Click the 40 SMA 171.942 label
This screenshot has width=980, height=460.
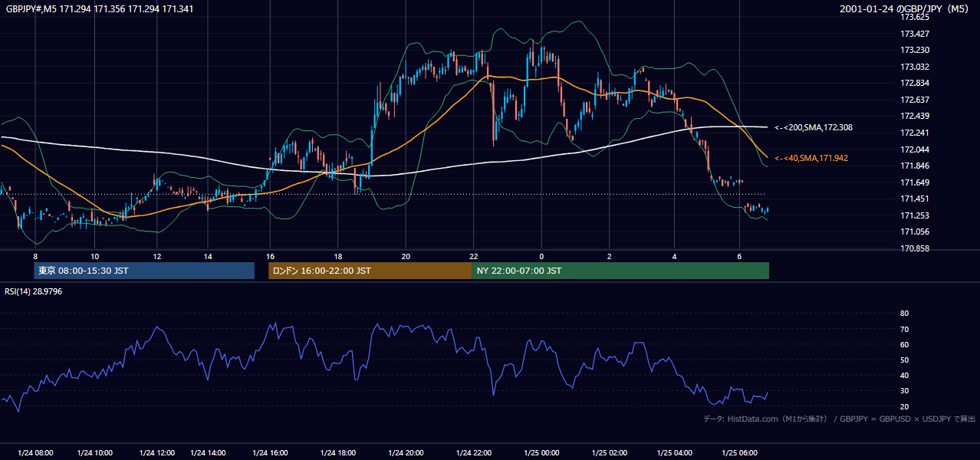(x=811, y=158)
